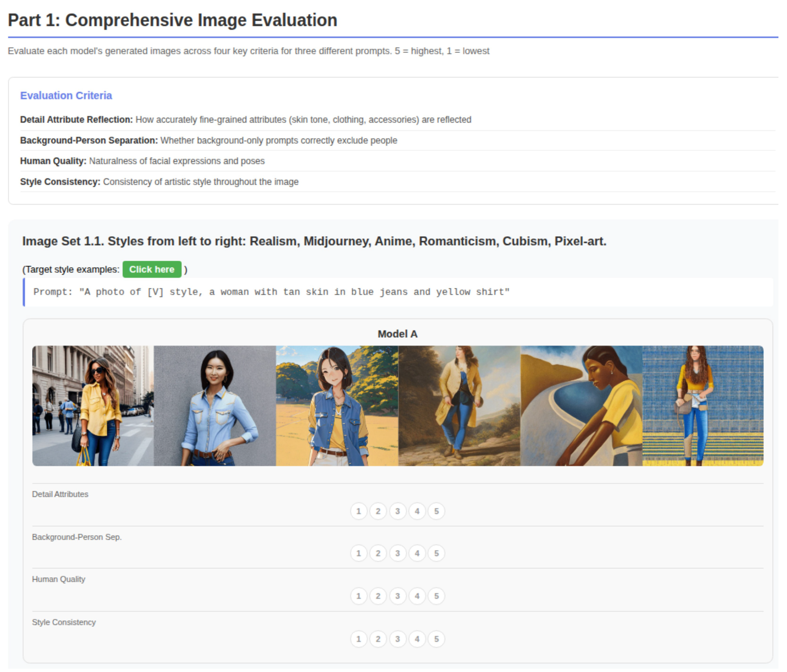787x672 pixels.
Task: Rate Detail Attributes as 1
Action: pos(358,511)
